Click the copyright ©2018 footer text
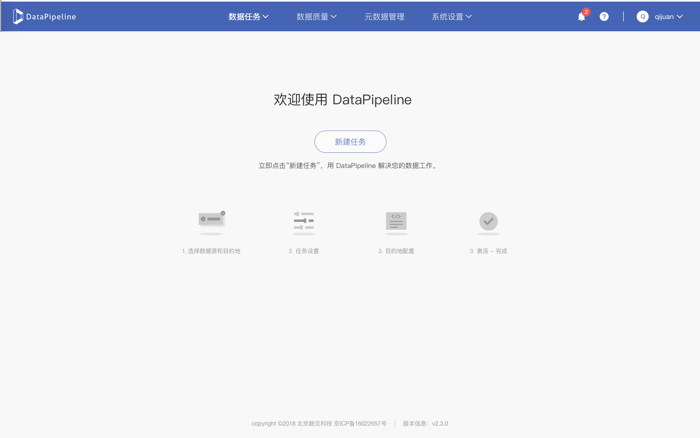This screenshot has height=438, width=700. pos(319,423)
